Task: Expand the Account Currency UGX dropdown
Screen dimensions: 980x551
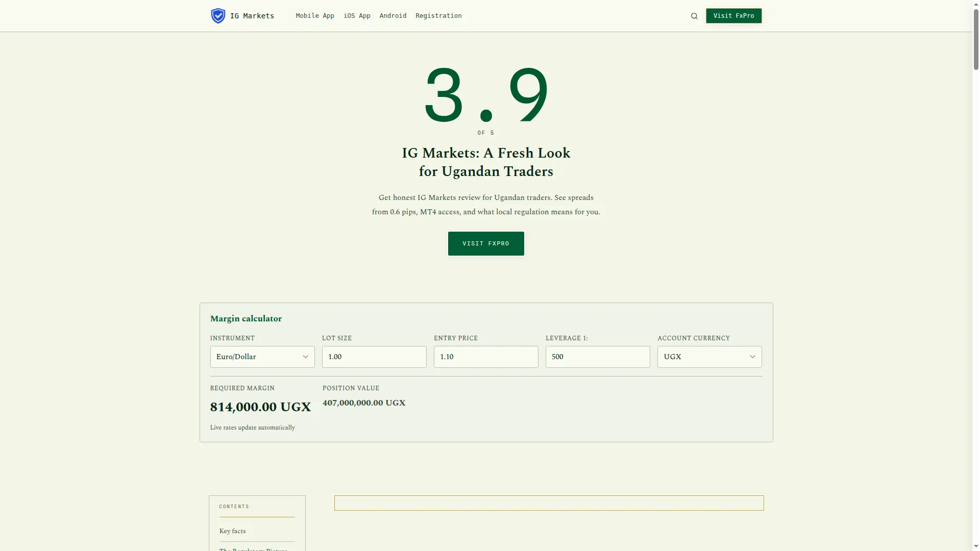Action: click(709, 357)
